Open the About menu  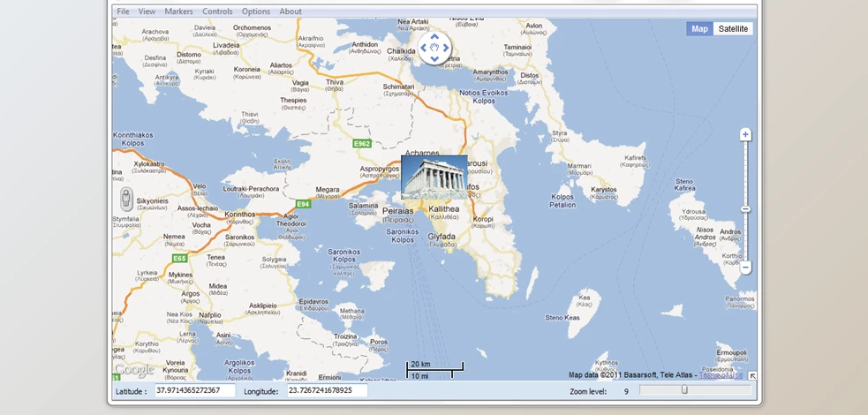pos(291,11)
